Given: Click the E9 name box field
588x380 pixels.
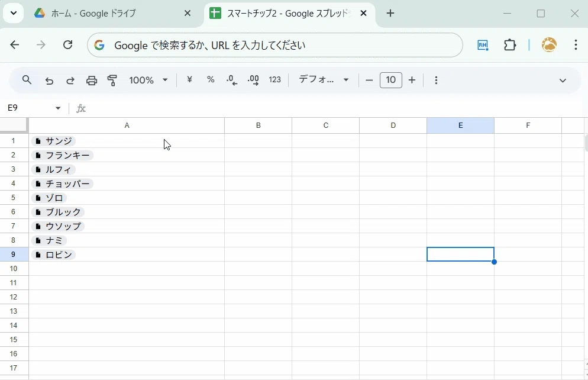Looking at the screenshot, I should pyautogui.click(x=28, y=108).
